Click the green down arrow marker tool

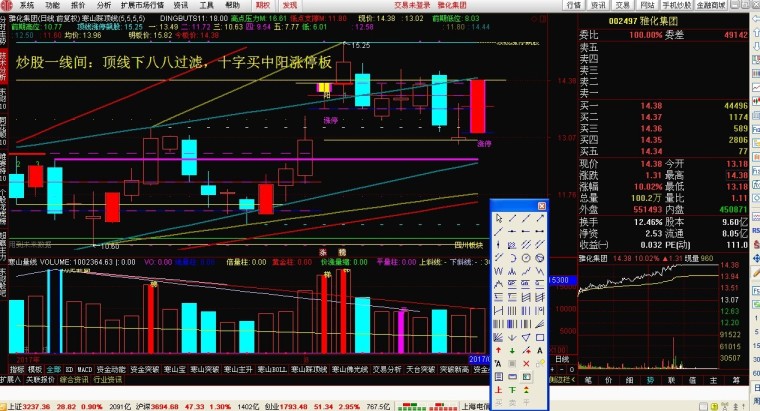pos(511,349)
